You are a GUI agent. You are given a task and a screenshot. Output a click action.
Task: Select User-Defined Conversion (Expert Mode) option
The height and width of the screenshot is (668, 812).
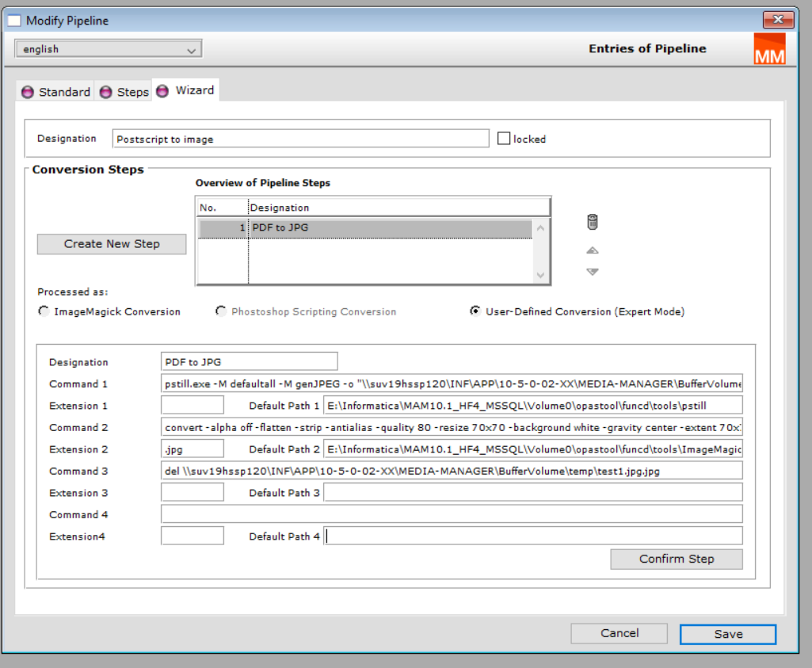click(x=475, y=311)
